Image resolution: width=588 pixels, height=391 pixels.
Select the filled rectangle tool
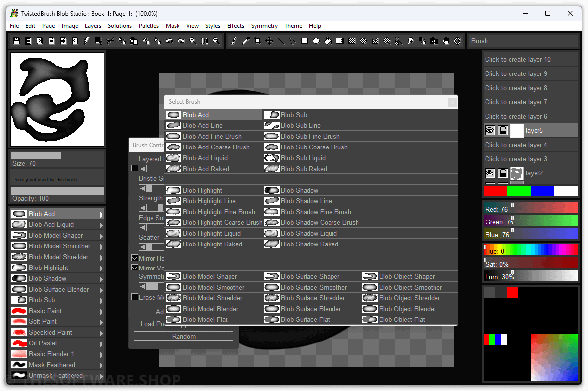coord(305,41)
